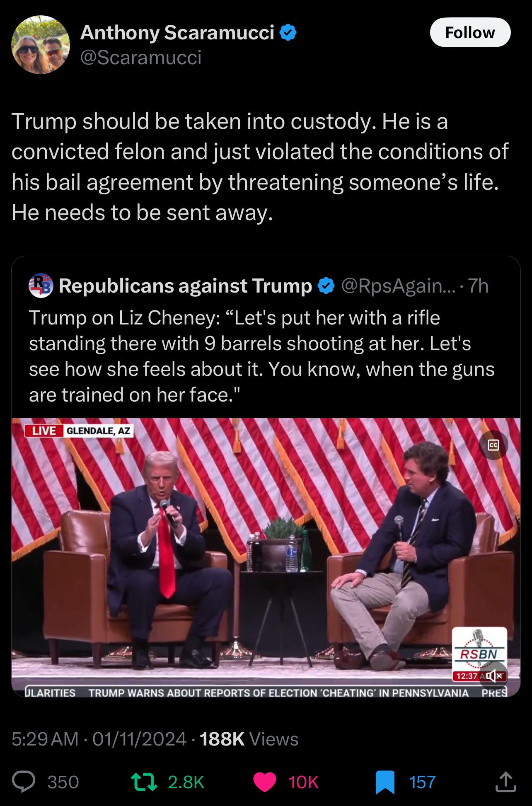Screen dimensions: 532x806
Task: Open the @Scaramucci handle link
Action: coord(141,57)
